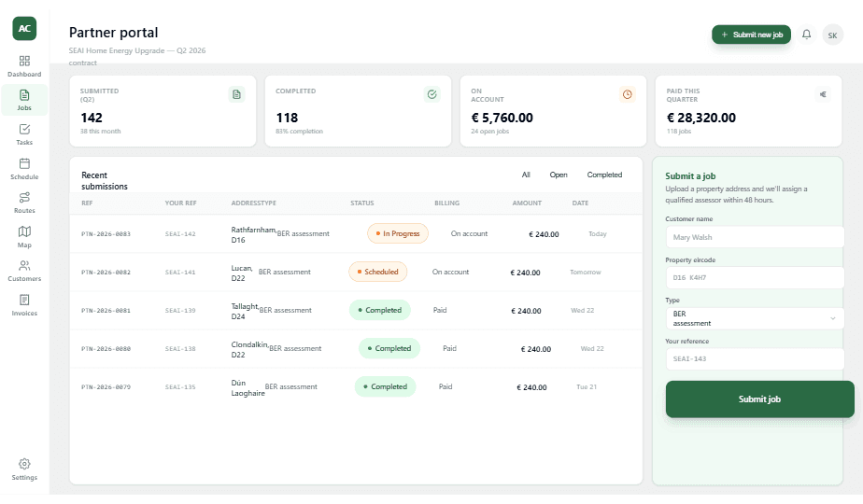Open job ref PTN-2026-0079

click(x=106, y=387)
